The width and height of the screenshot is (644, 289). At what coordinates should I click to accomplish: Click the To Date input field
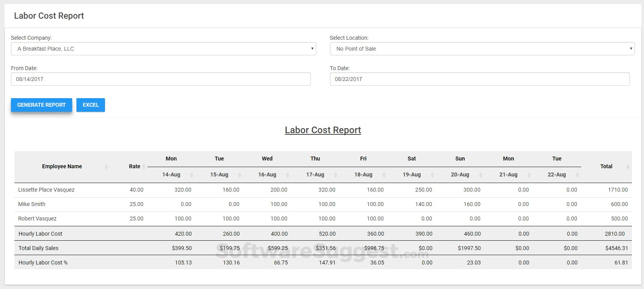479,79
